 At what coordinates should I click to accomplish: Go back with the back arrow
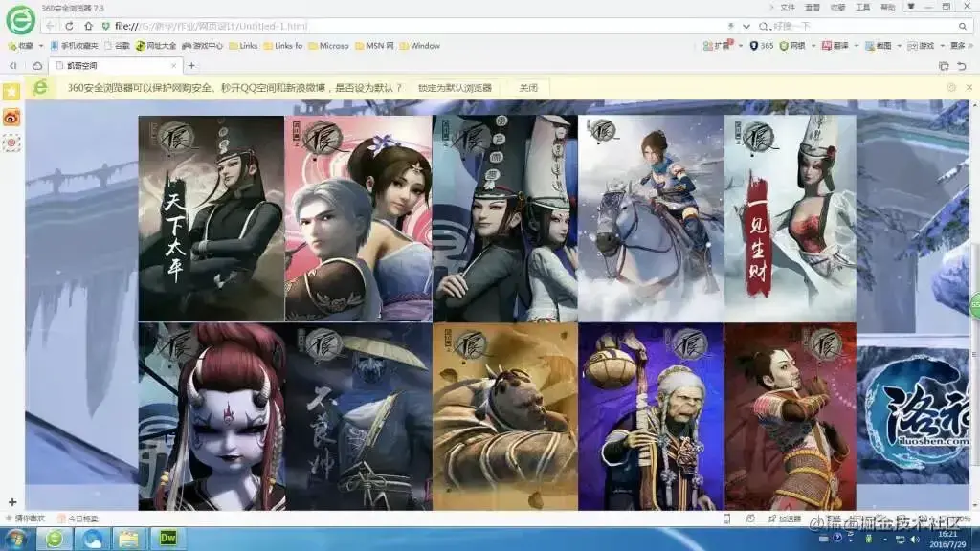tap(50, 26)
